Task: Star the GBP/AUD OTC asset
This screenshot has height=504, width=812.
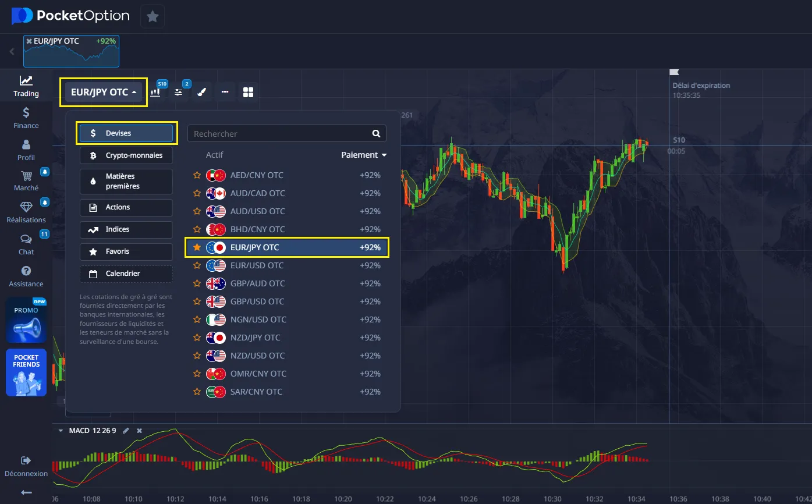Action: pos(197,283)
